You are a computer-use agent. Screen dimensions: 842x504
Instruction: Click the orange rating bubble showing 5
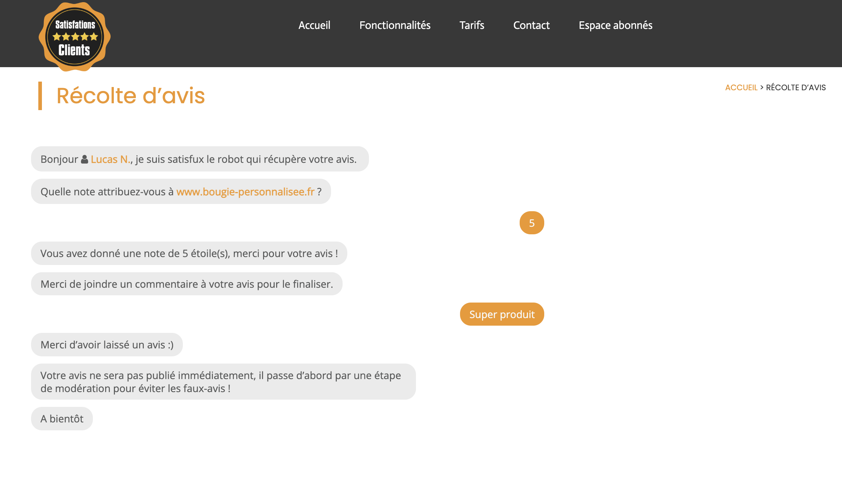coord(532,223)
